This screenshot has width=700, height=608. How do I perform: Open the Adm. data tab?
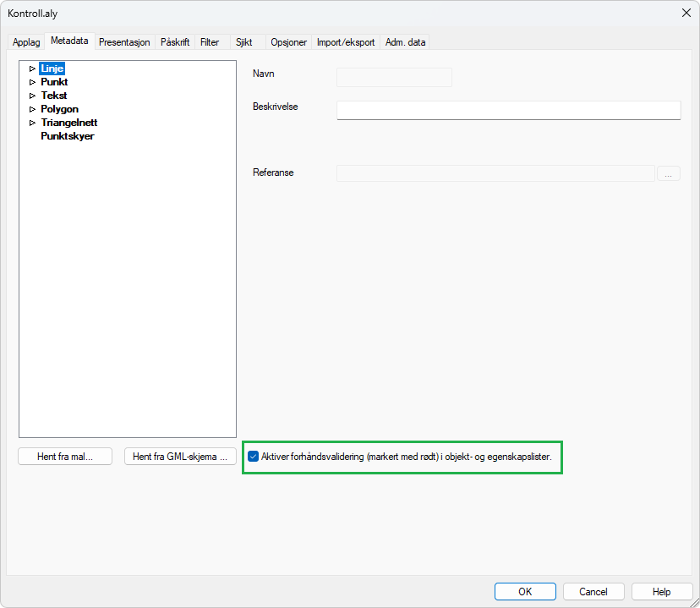click(x=406, y=42)
